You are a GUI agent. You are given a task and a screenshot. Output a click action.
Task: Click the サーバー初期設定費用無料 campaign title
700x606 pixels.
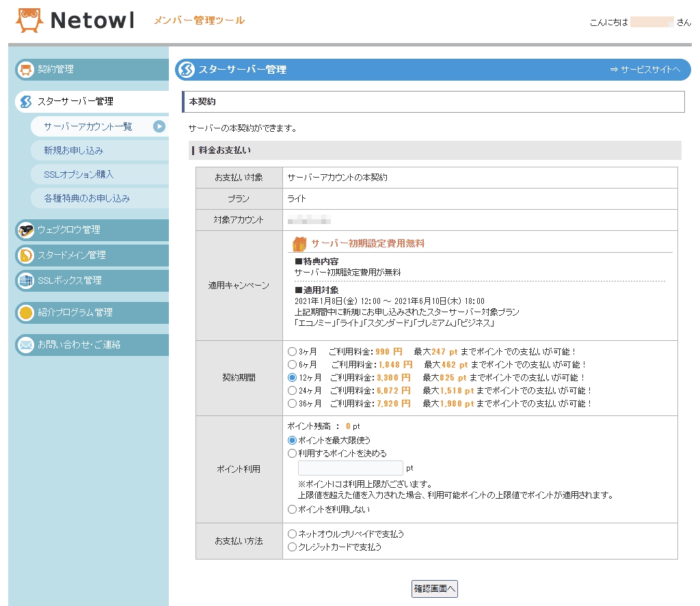(368, 244)
